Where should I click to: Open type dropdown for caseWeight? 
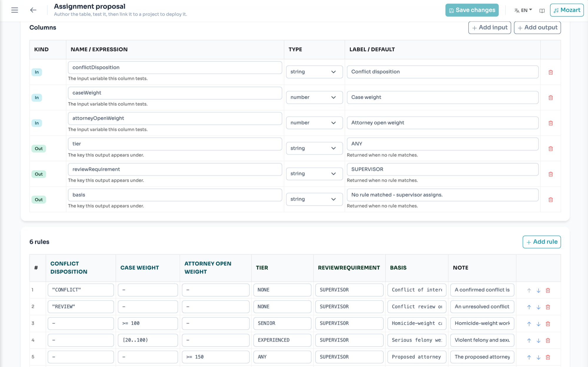pos(314,97)
